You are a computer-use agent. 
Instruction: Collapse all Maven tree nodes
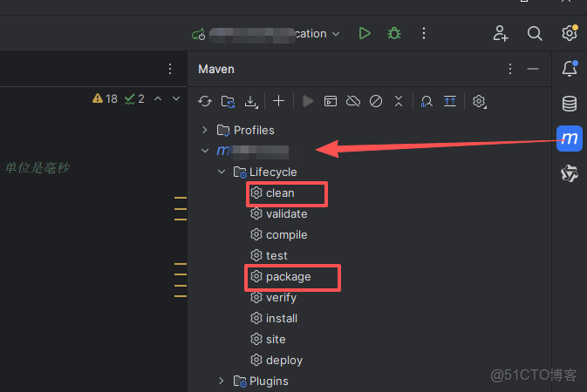click(399, 101)
